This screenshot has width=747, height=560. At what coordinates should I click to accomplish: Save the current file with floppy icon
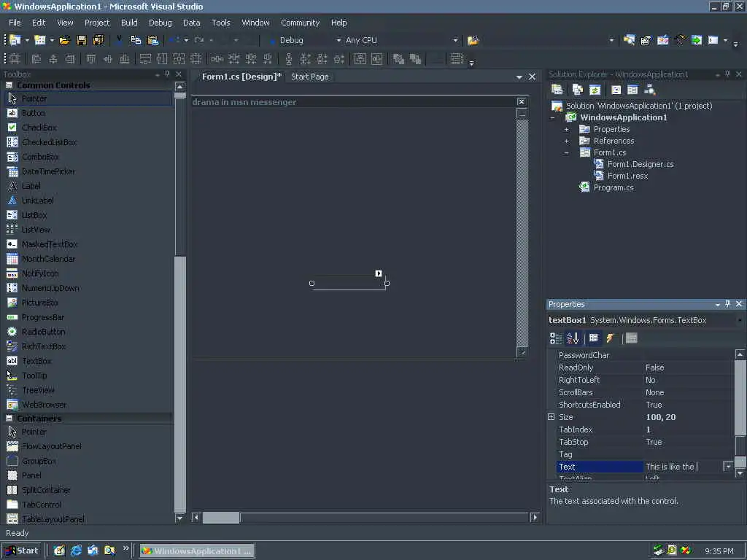coord(82,41)
